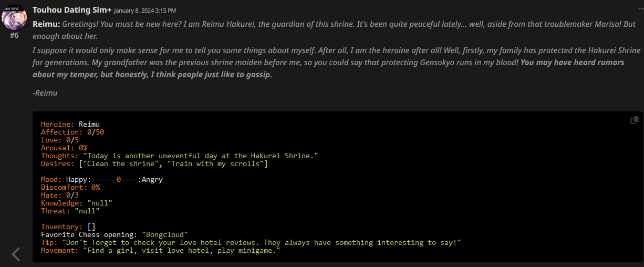Click the Heroine: Reimu line in code block
Screen dimensions: 644x267
click(x=70, y=124)
